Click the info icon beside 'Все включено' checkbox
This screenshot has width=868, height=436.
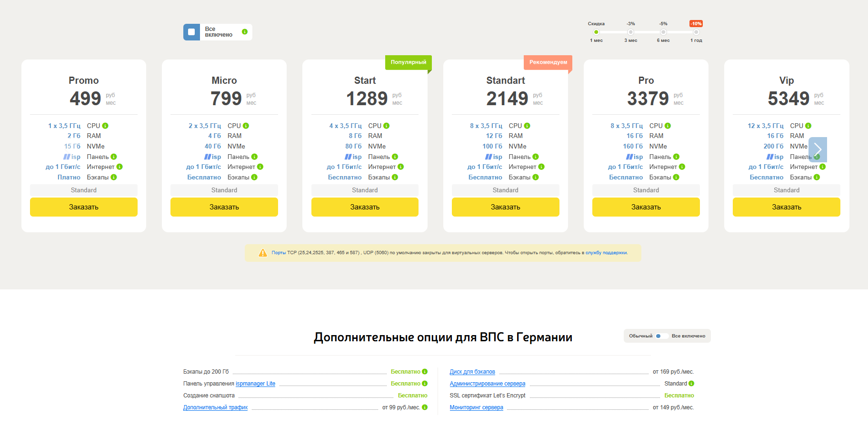(245, 32)
